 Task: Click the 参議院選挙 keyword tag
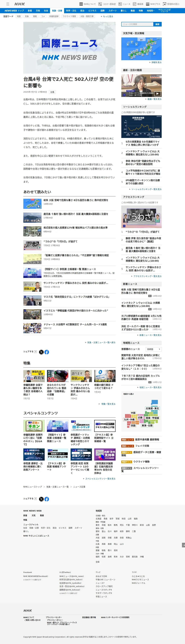click(54, 17)
